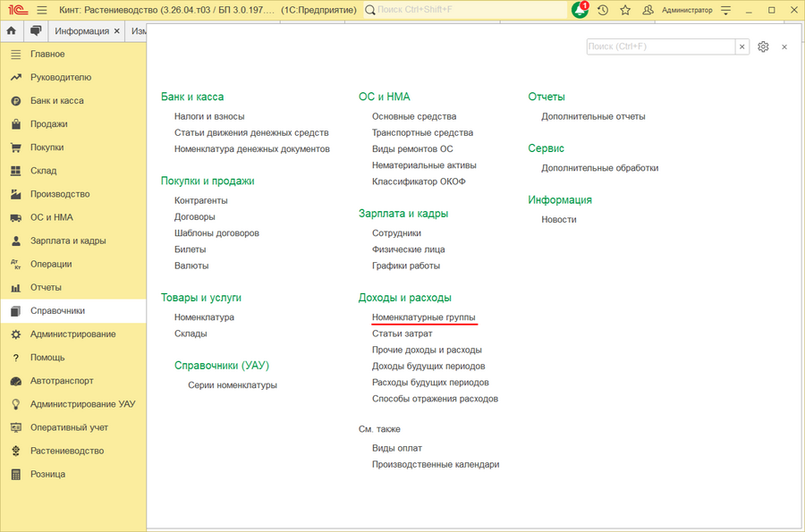Open Налоги и взносы
This screenshot has width=805, height=532.
[x=209, y=116]
